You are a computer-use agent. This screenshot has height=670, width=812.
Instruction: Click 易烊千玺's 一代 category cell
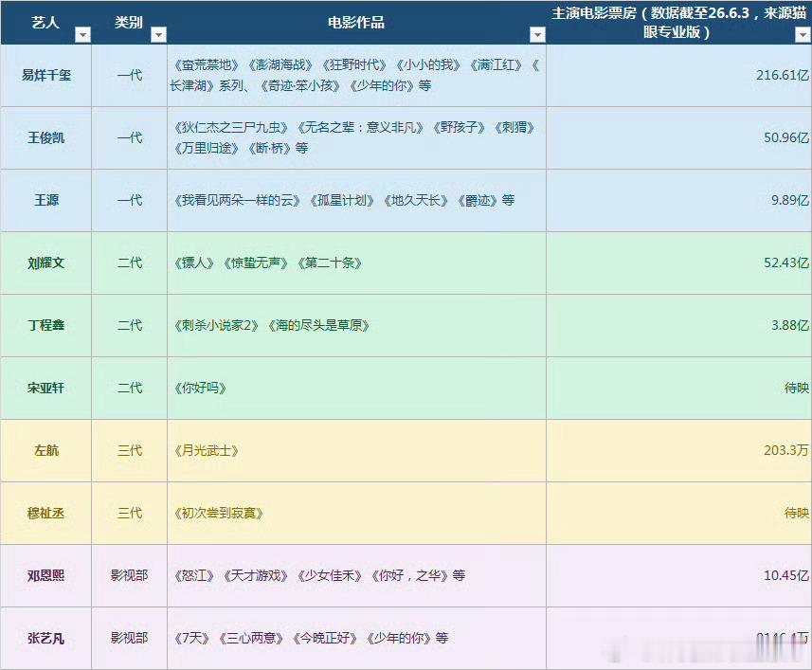130,76
